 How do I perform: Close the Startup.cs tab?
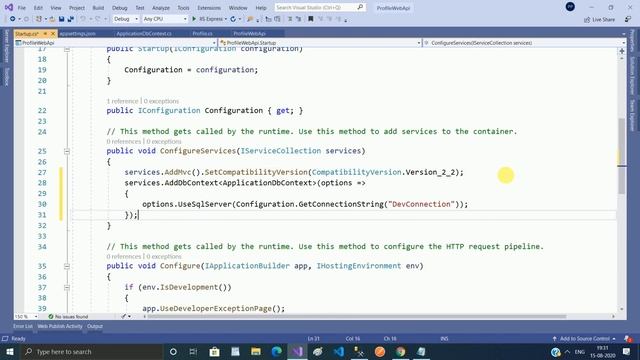(53, 33)
